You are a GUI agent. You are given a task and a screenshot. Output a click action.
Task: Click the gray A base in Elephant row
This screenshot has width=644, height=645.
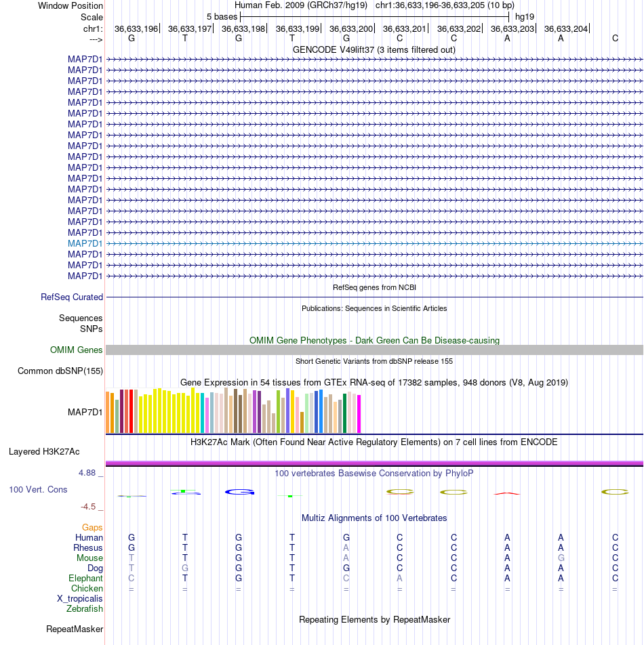click(x=399, y=579)
